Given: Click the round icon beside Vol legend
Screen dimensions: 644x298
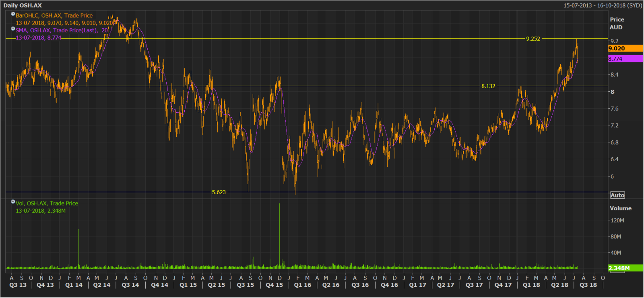Looking at the screenshot, I should coord(13,202).
